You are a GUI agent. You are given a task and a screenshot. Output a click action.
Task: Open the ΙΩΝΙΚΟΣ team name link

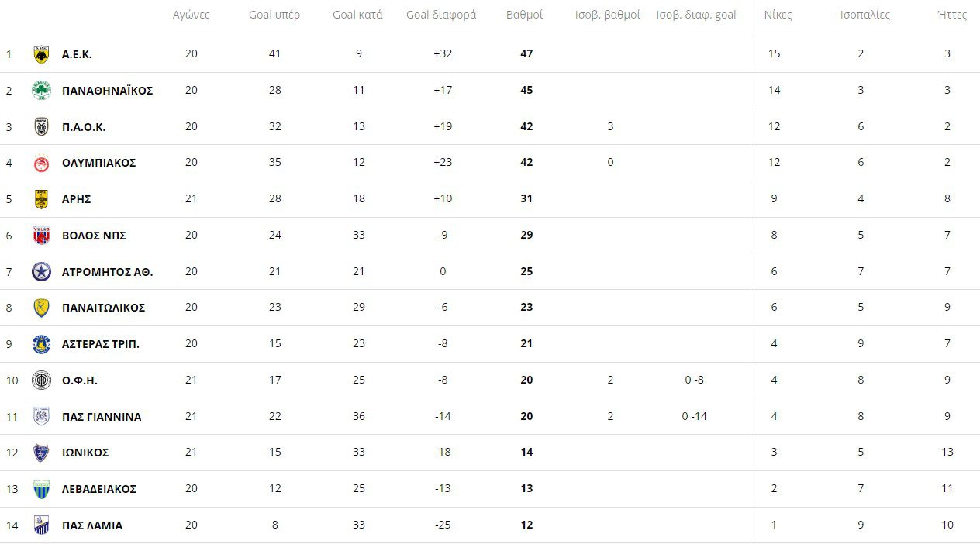85,453
